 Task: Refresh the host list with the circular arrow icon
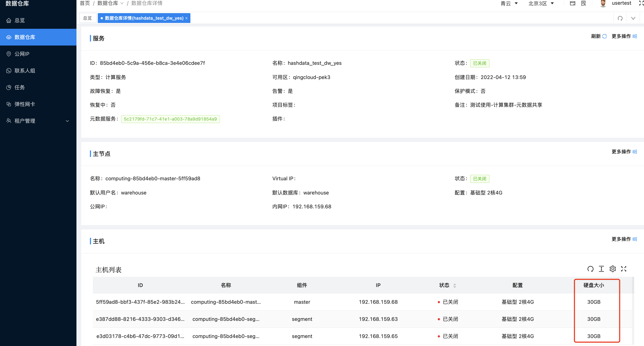pos(590,269)
